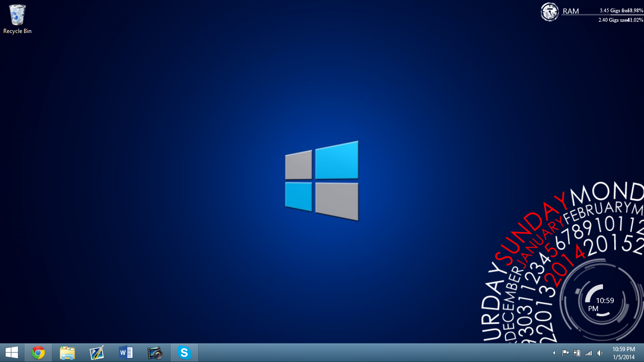
Task: Select the Recycle Bin desktop icon
Action: 17,19
